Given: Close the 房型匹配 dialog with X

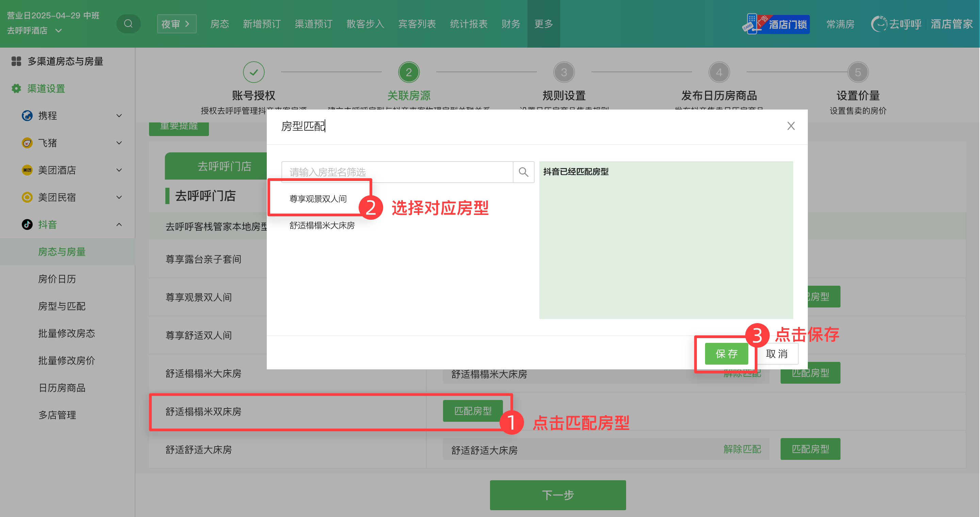Looking at the screenshot, I should point(791,126).
